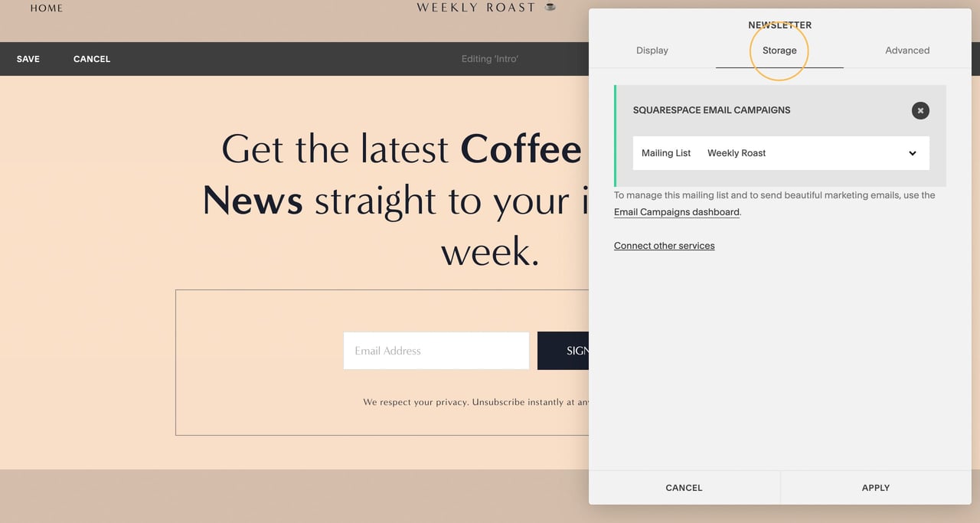Select the Storage tab
Image resolution: width=980 pixels, height=523 pixels.
click(x=779, y=50)
